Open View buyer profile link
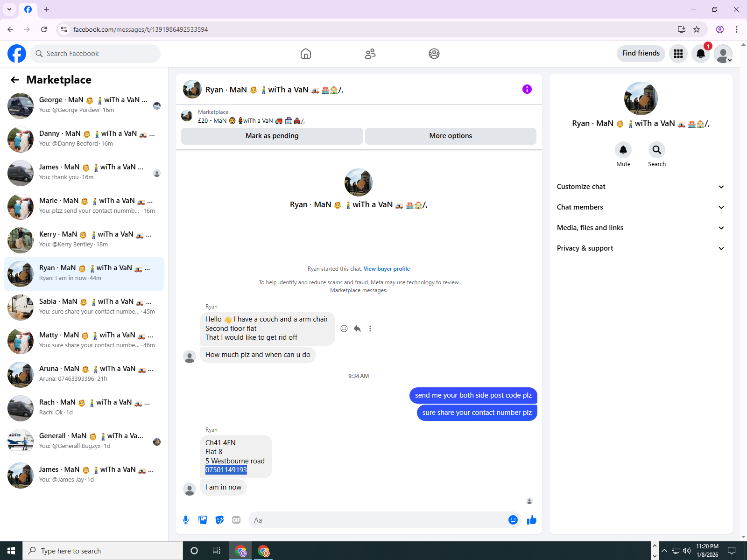 tap(387, 269)
